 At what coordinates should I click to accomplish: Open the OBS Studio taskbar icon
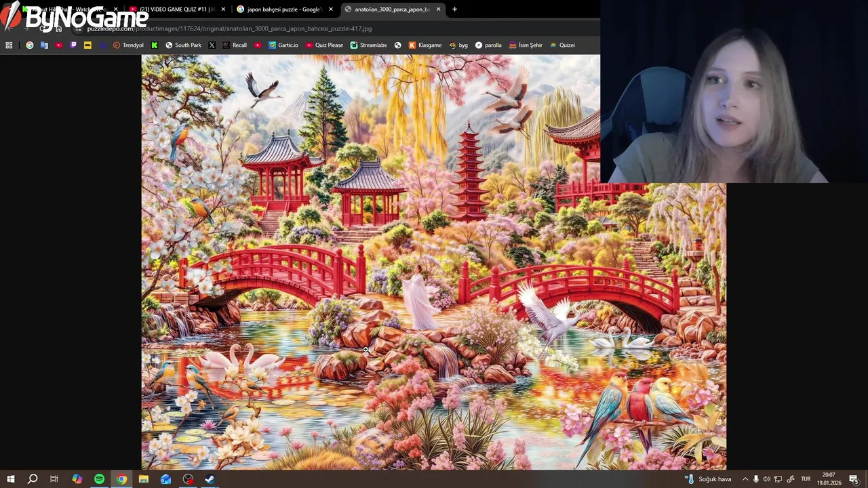coord(188,479)
